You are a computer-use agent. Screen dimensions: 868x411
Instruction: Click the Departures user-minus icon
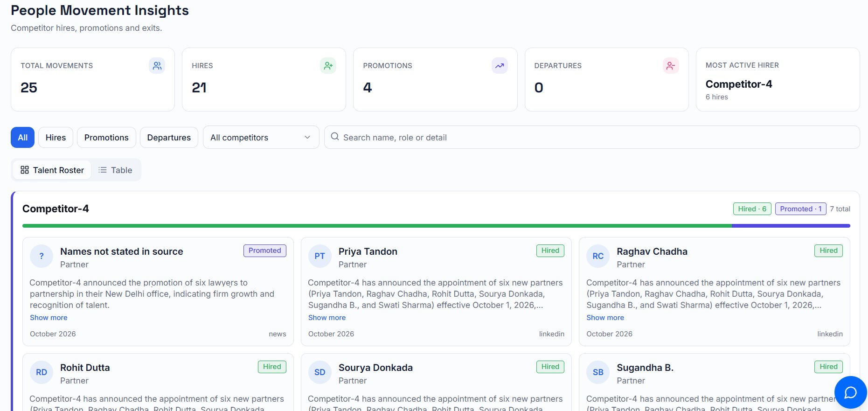671,66
